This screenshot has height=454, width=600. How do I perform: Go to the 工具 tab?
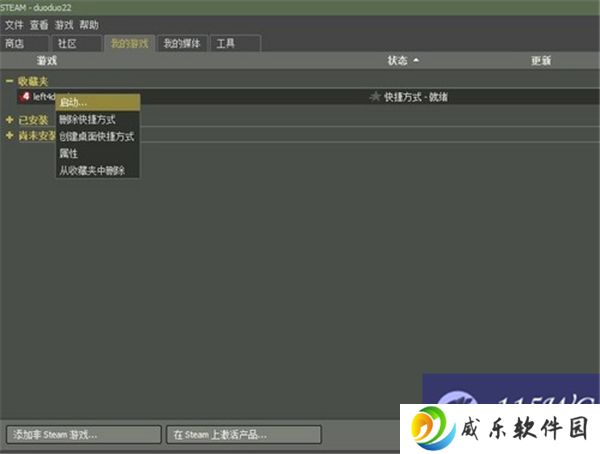[x=235, y=44]
